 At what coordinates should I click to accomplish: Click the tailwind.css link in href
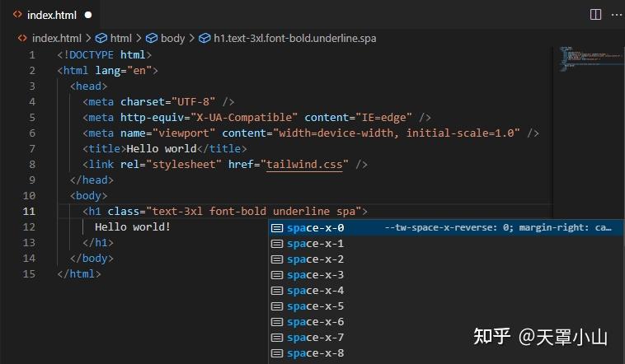click(304, 164)
